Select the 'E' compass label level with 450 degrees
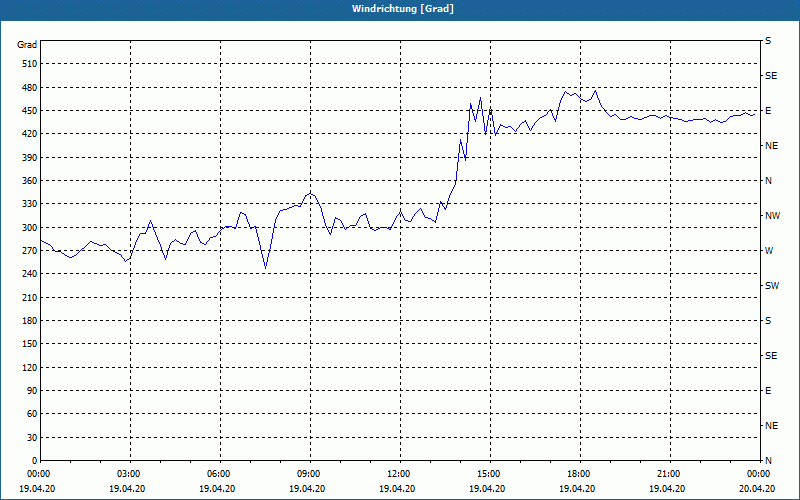 pos(768,111)
